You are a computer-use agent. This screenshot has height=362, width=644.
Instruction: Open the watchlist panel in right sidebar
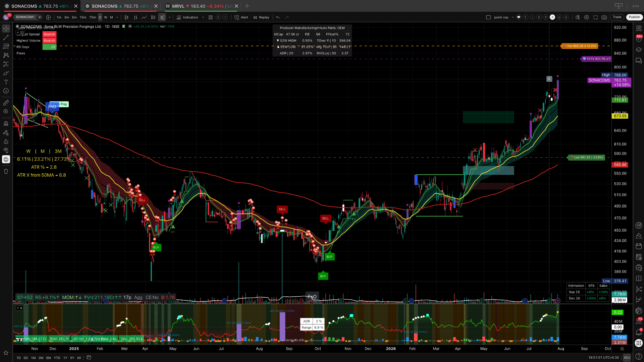[x=639, y=28]
